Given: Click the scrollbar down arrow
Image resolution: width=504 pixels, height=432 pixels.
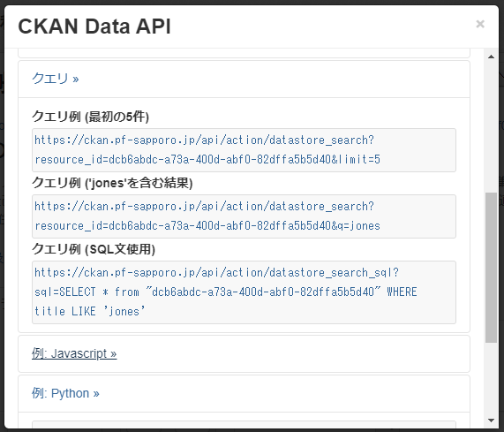Looking at the screenshot, I should 491,421.
